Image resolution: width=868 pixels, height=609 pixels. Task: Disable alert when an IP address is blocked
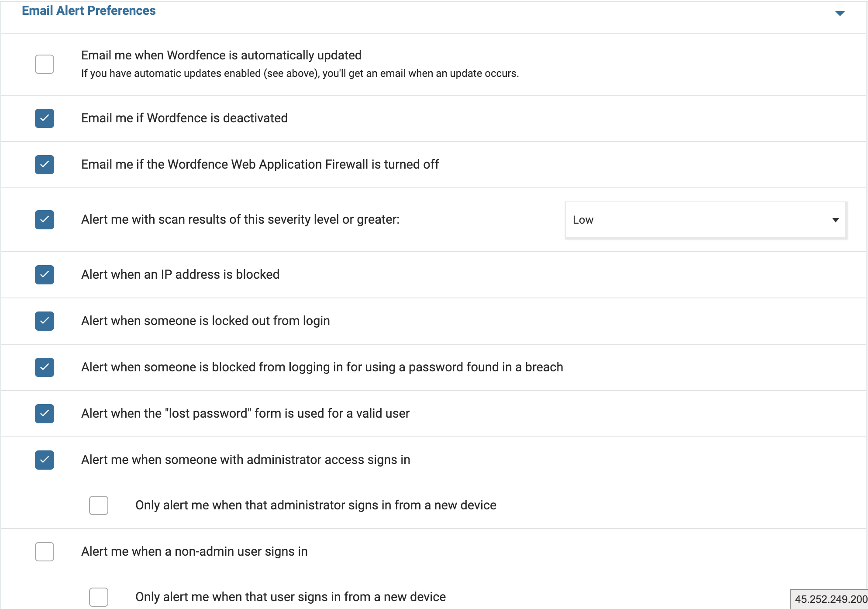(x=45, y=275)
